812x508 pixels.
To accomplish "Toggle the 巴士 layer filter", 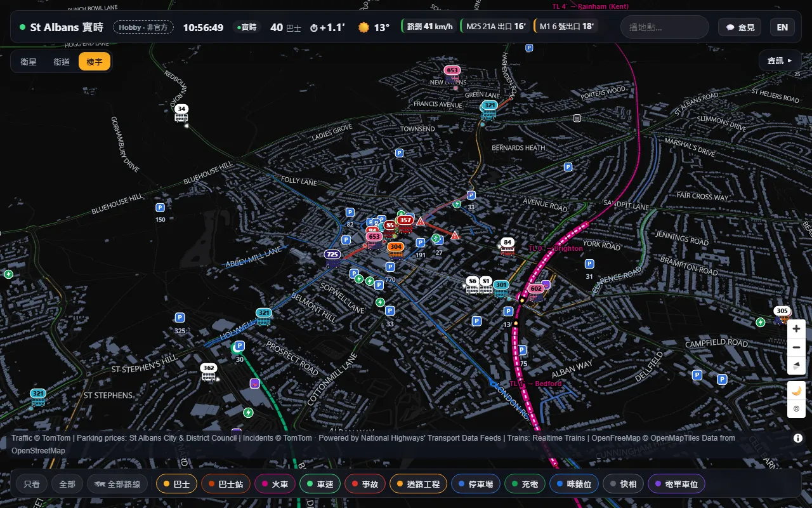I will 177,485.
